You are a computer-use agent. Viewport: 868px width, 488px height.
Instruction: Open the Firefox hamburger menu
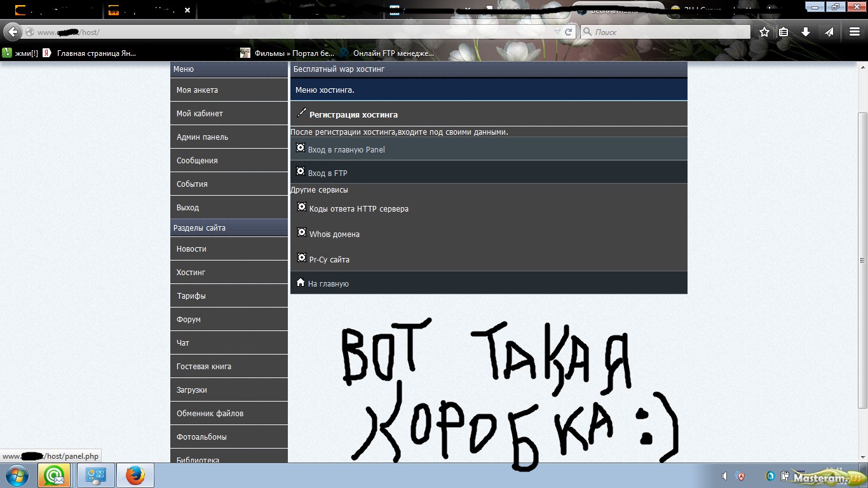[855, 32]
